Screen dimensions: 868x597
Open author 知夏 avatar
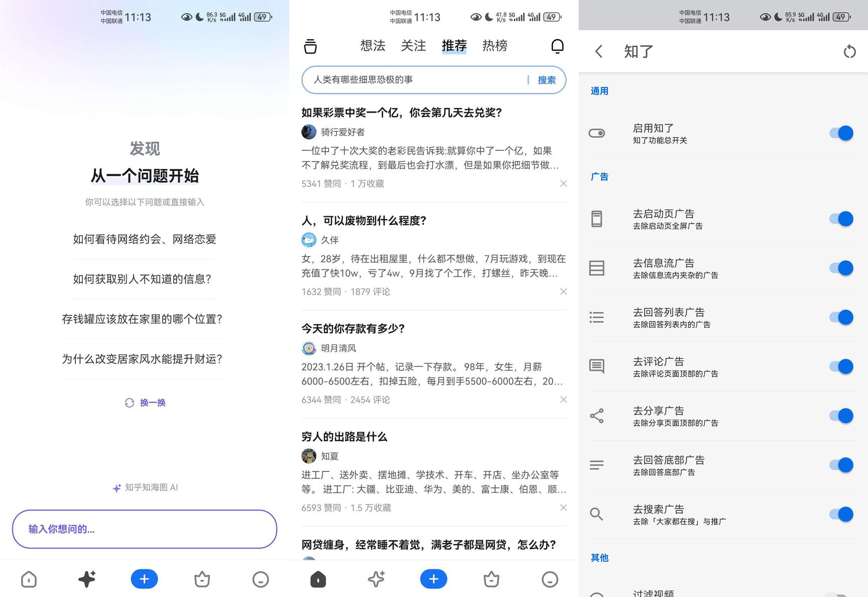coord(309,456)
